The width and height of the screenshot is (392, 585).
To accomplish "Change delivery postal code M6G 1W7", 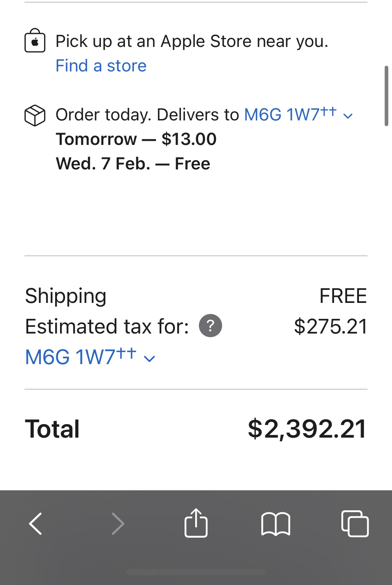I will [x=290, y=114].
